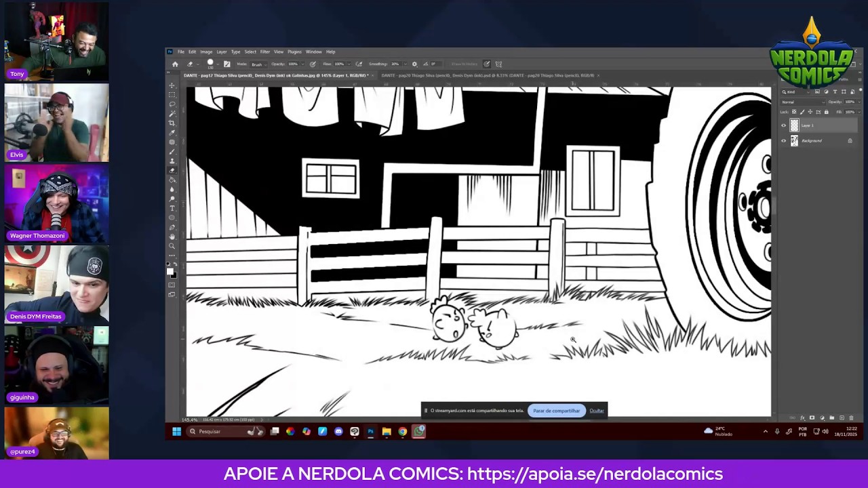
Task: Toggle pressure for opacity button
Action: click(313, 64)
